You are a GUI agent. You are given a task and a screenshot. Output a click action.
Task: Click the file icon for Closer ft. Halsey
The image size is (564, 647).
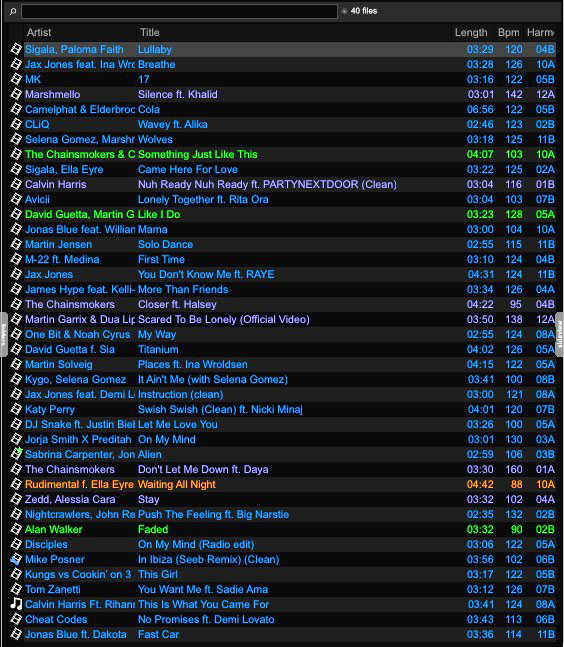16,304
